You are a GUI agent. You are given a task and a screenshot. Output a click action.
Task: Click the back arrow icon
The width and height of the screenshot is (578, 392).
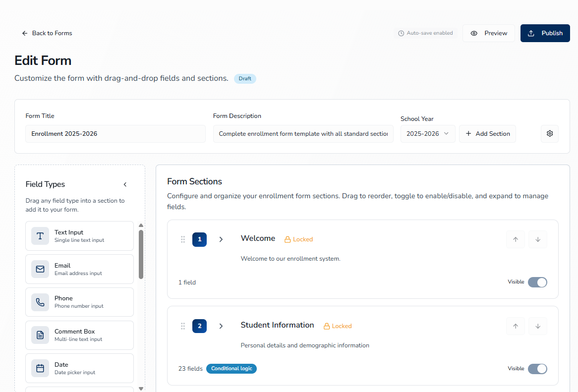(25, 33)
